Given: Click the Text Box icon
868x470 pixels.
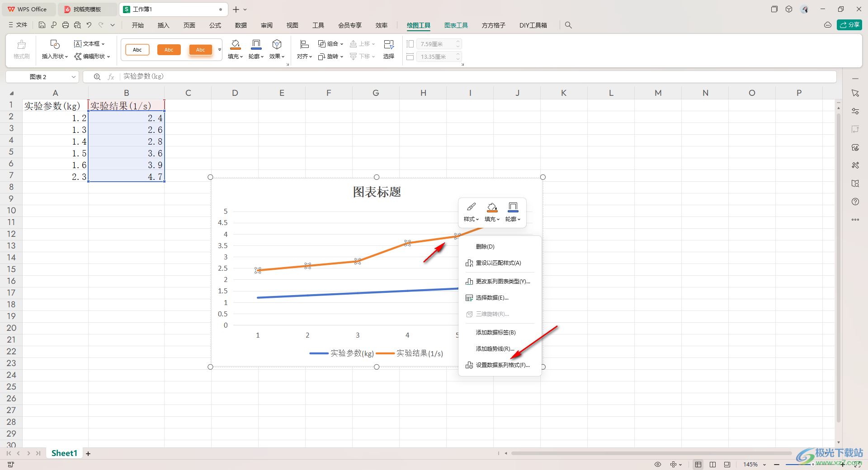Looking at the screenshot, I should pyautogui.click(x=78, y=44).
